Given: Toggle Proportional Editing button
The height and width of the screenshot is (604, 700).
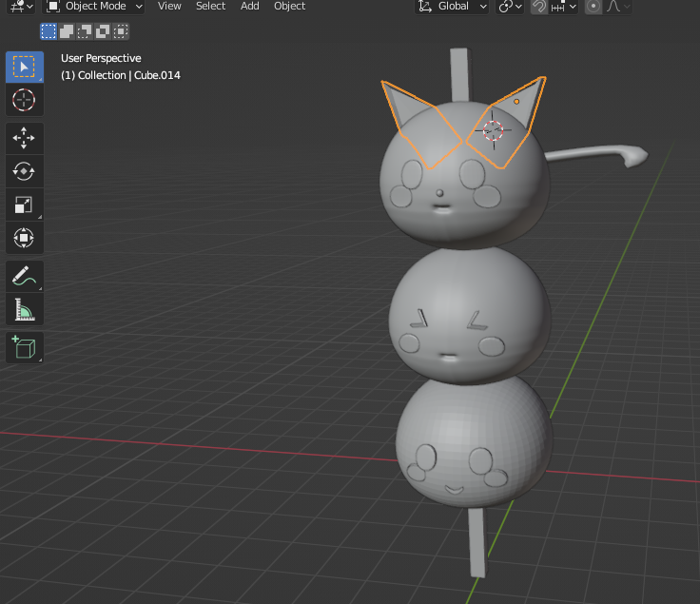Looking at the screenshot, I should (593, 7).
